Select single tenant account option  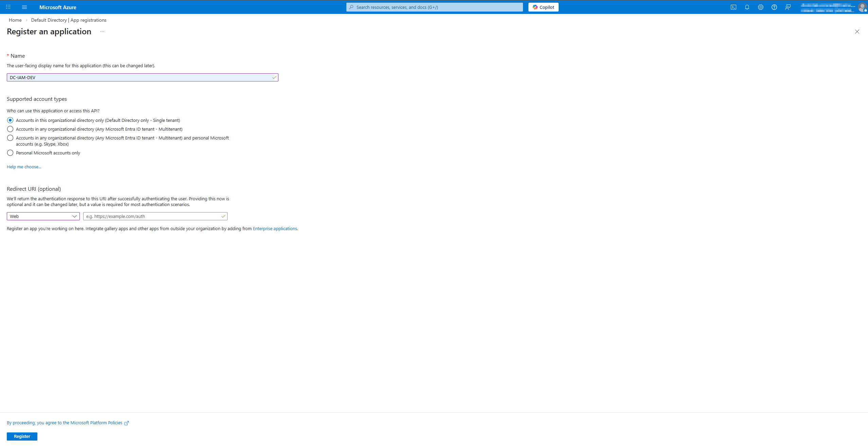(x=10, y=120)
